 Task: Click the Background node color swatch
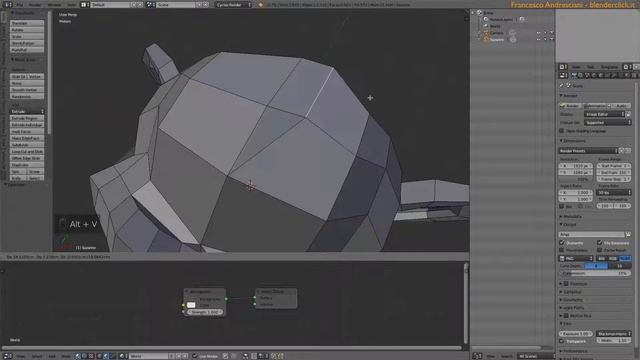click(191, 305)
